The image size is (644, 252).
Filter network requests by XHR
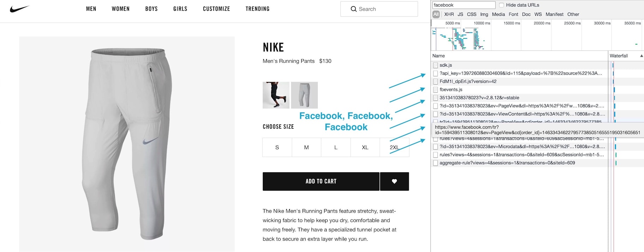[449, 14]
